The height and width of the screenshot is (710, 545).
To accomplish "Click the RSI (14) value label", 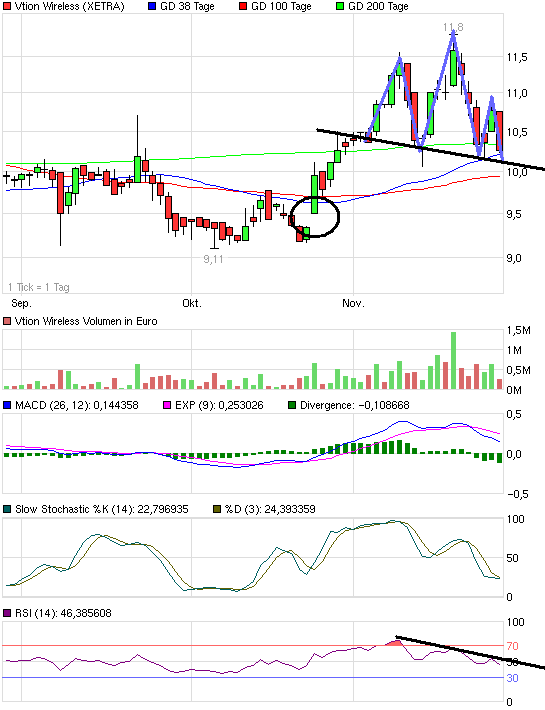I will tap(63, 614).
